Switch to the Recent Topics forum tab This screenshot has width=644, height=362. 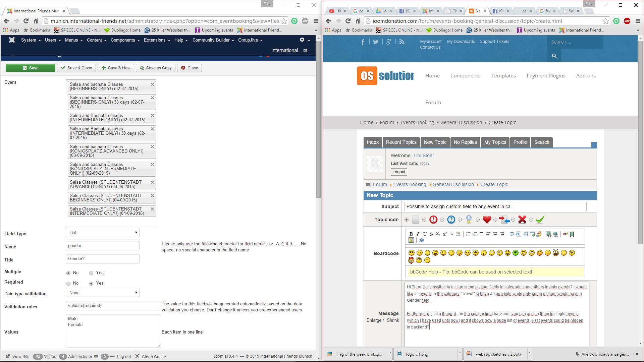coord(401,142)
